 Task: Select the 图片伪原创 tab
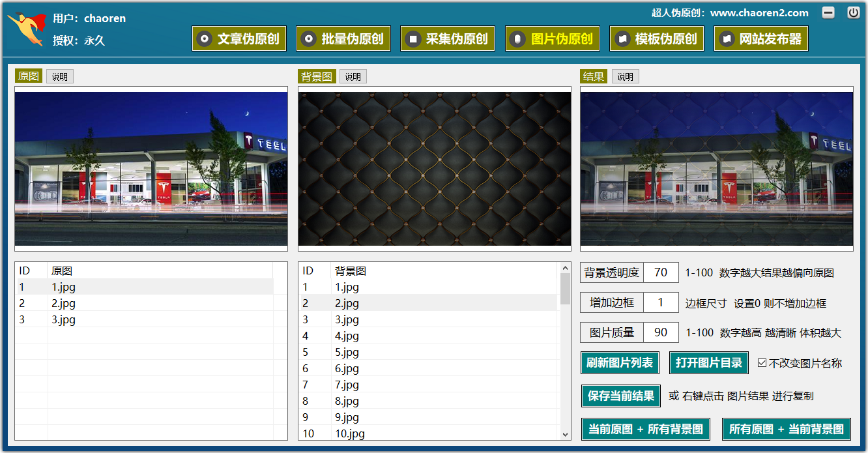tap(553, 38)
